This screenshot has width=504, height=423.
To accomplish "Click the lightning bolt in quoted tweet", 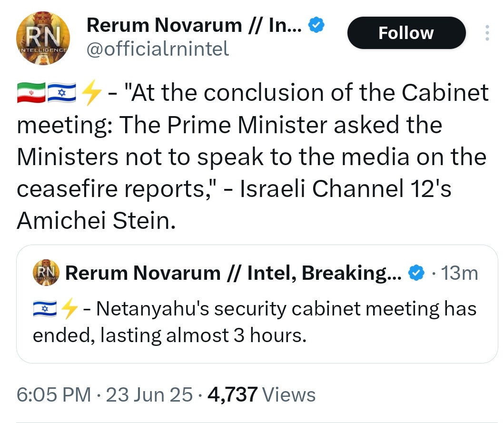I will 69,309.
